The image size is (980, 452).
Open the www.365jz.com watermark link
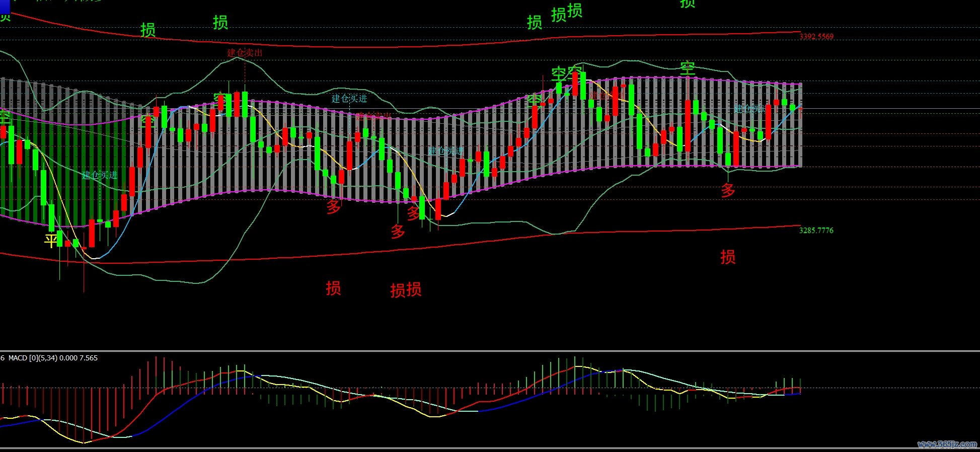point(947,444)
